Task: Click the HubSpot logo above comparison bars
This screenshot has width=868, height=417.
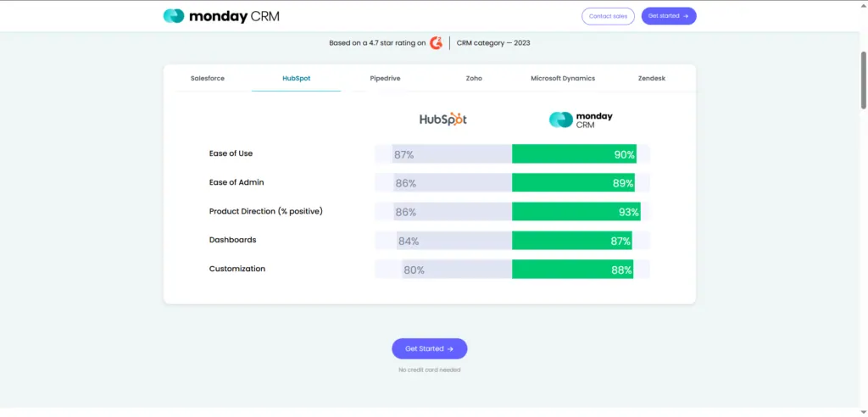Action: pyautogui.click(x=442, y=119)
